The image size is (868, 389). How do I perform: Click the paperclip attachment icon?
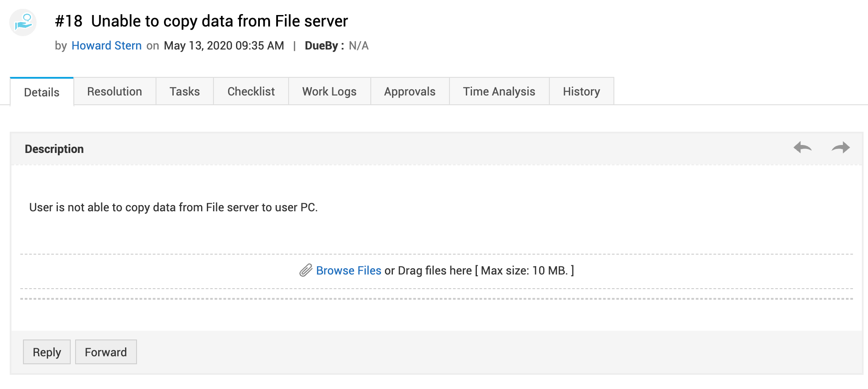(x=306, y=271)
